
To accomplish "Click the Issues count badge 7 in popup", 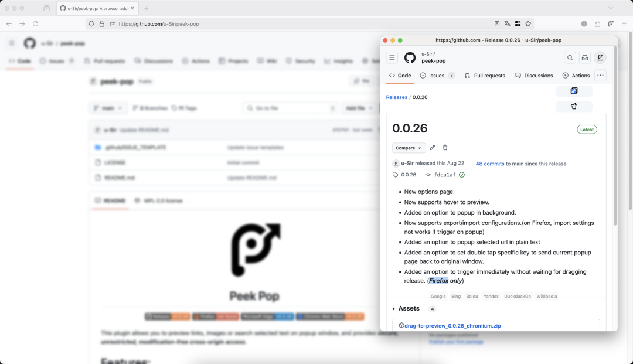I will click(451, 76).
